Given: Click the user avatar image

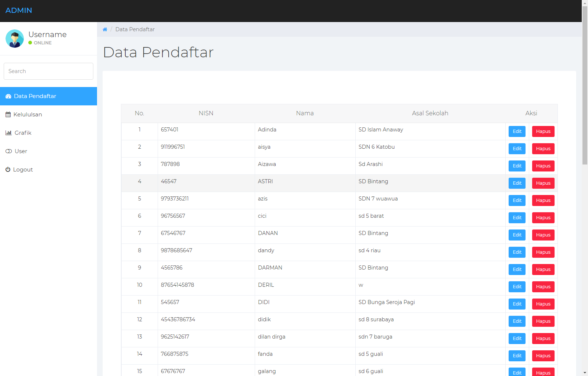Looking at the screenshot, I should click(15, 39).
